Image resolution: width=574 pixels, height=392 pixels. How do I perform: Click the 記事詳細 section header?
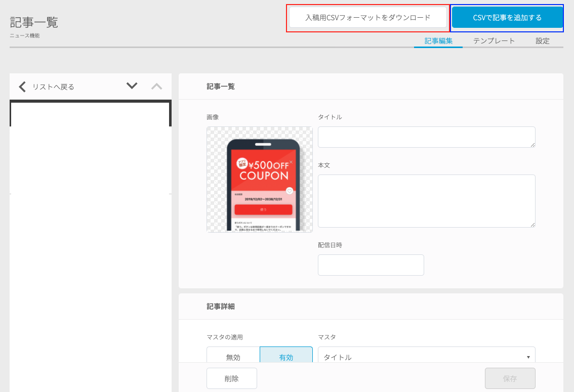(221, 307)
